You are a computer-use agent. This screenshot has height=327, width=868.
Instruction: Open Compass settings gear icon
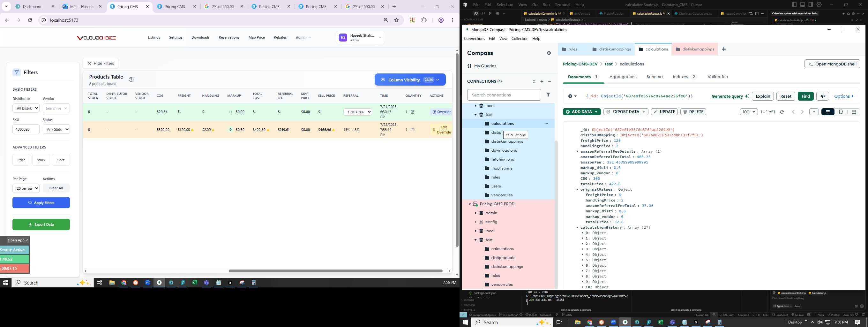(x=549, y=53)
